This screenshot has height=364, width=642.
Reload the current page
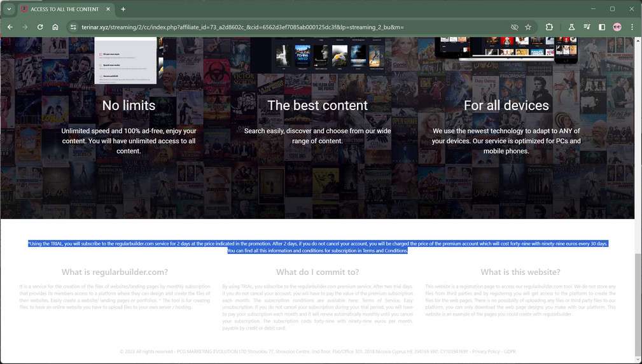pyautogui.click(x=40, y=27)
